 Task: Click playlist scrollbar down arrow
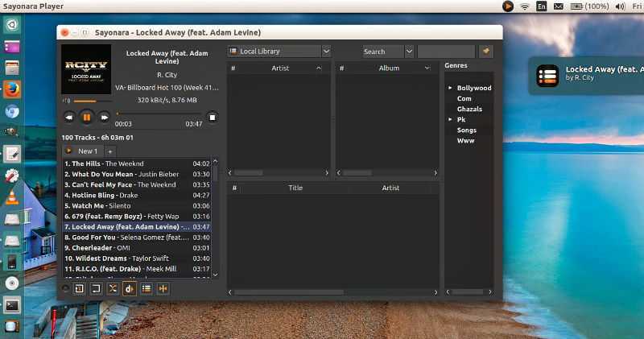point(215,275)
